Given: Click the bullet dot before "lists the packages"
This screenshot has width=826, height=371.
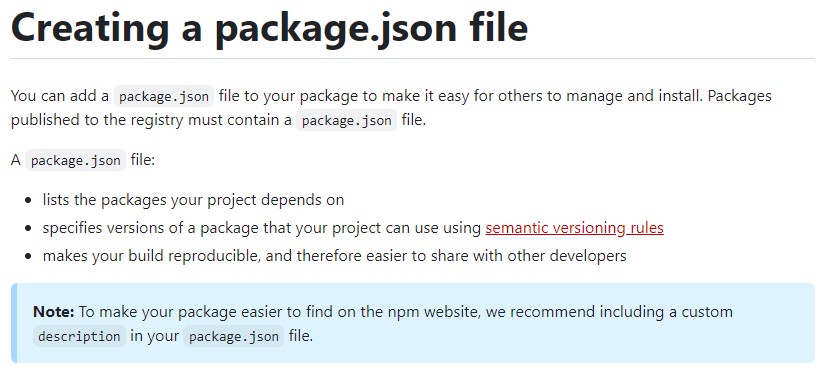Looking at the screenshot, I should pos(29,201).
